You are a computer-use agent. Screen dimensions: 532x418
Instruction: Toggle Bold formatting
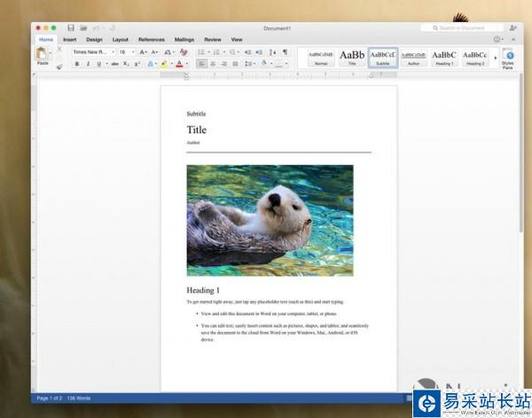[x=77, y=64]
